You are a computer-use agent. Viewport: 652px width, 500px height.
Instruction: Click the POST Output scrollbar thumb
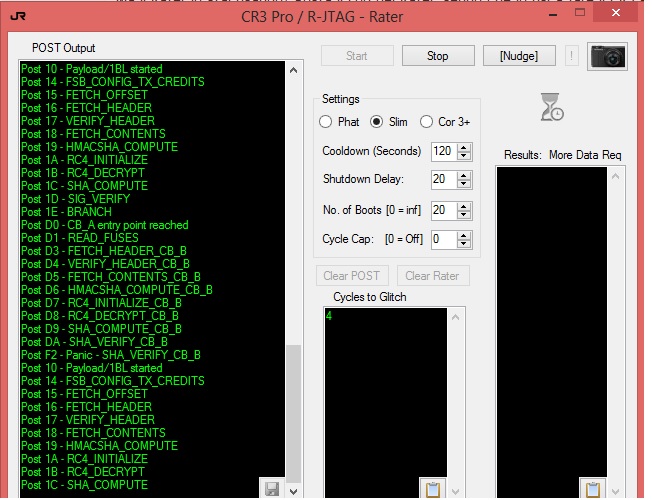pyautogui.click(x=294, y=414)
